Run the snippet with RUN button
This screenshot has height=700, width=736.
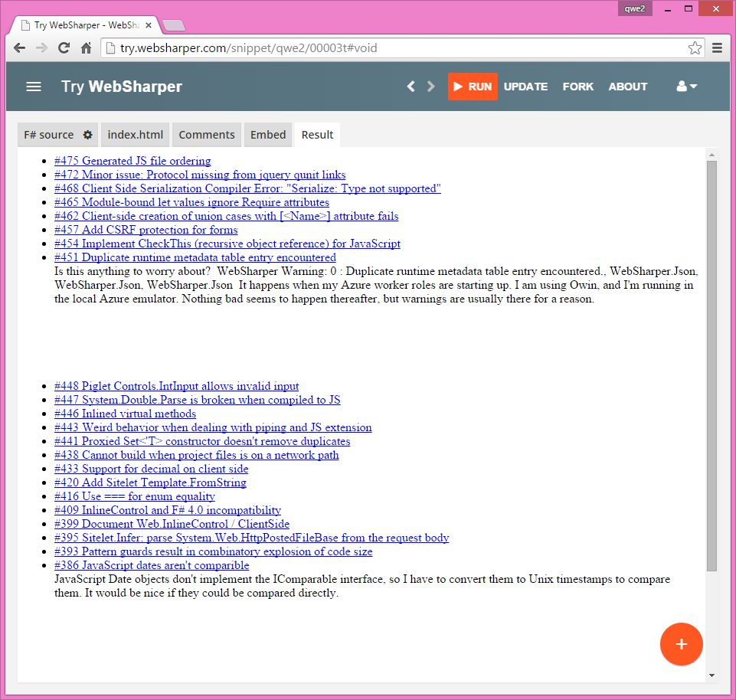click(x=473, y=87)
